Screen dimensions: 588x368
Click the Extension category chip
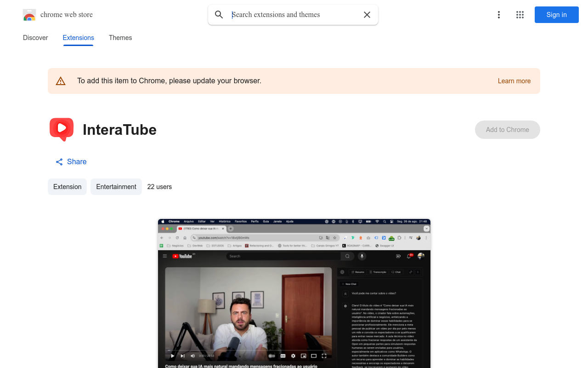(x=68, y=187)
